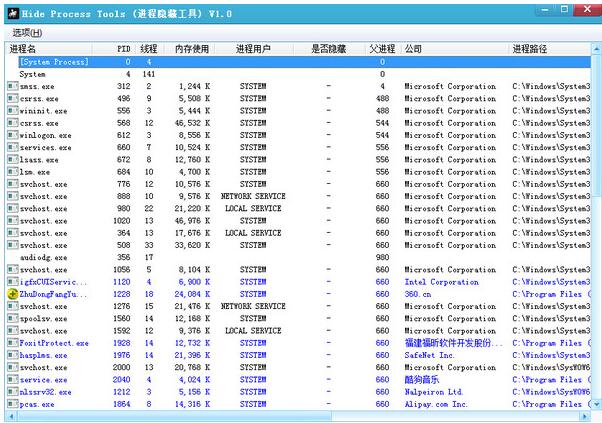Click the 父进程 column header
Screen dimensions: 602x423
click(x=381, y=48)
